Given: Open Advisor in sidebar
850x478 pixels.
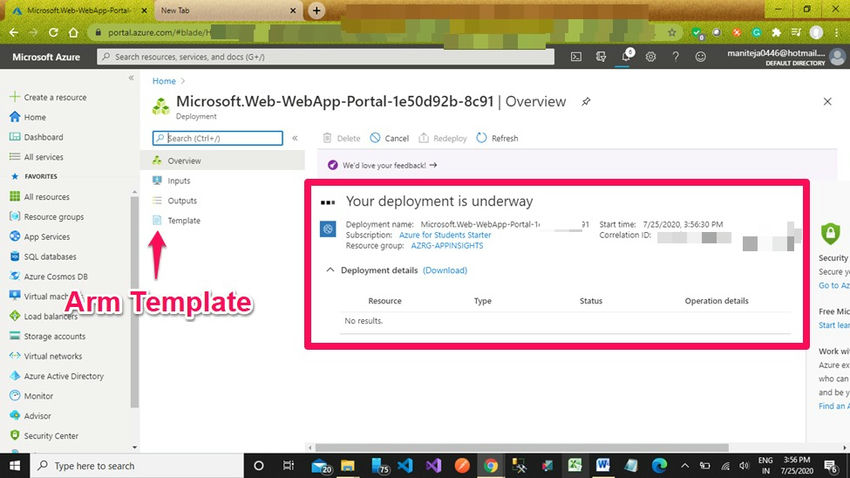Looking at the screenshot, I should [30, 416].
